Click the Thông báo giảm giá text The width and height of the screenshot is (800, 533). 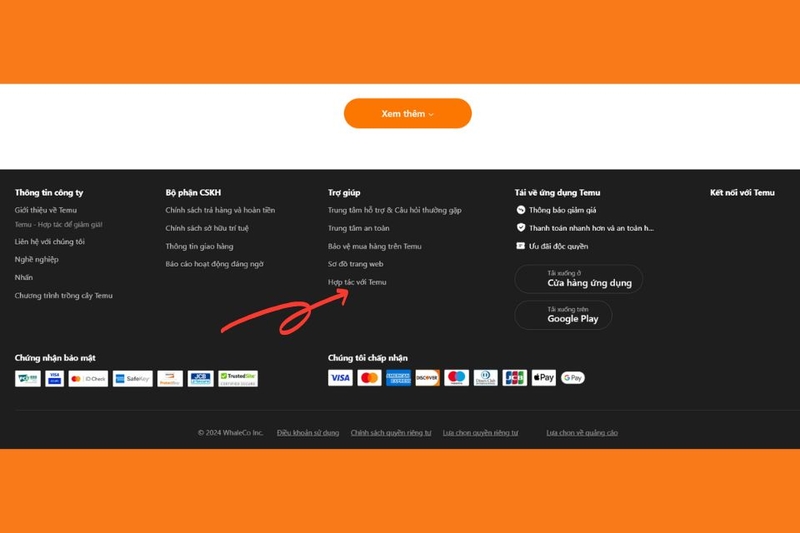click(563, 210)
